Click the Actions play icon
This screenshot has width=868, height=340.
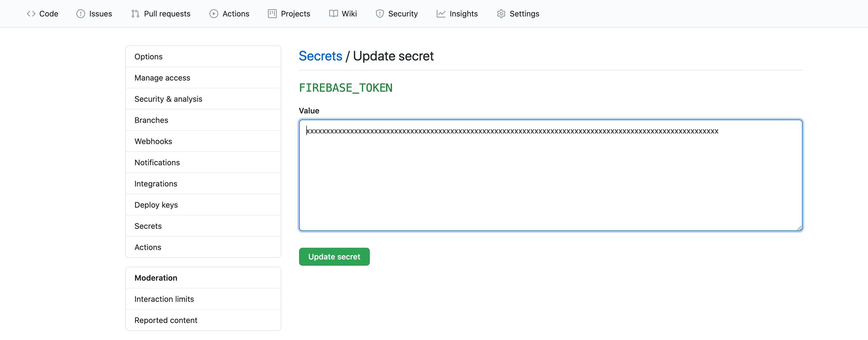(214, 14)
